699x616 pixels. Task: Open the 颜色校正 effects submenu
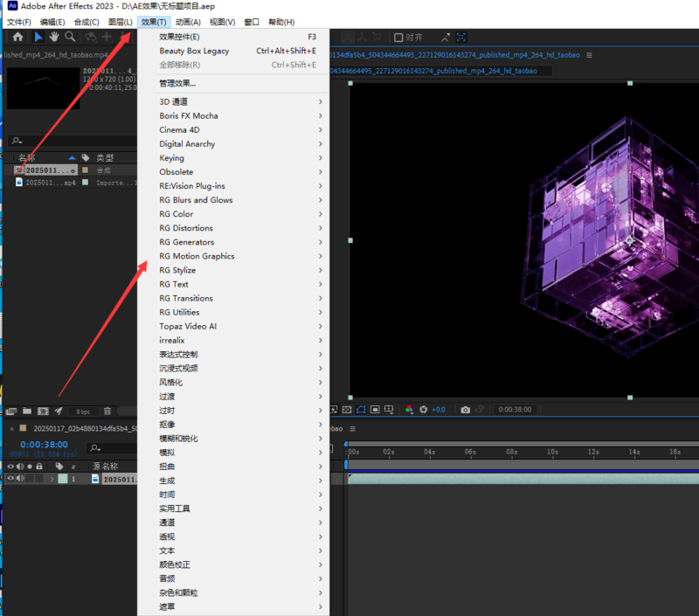click(x=174, y=564)
